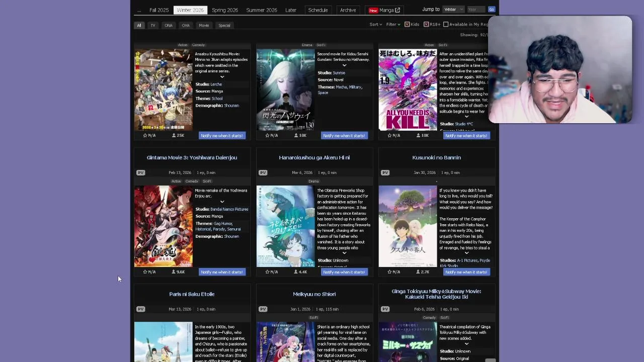The image size is (644, 362).
Task: Toggle the R18+ exclusion checkbox
Action: [x=426, y=24]
